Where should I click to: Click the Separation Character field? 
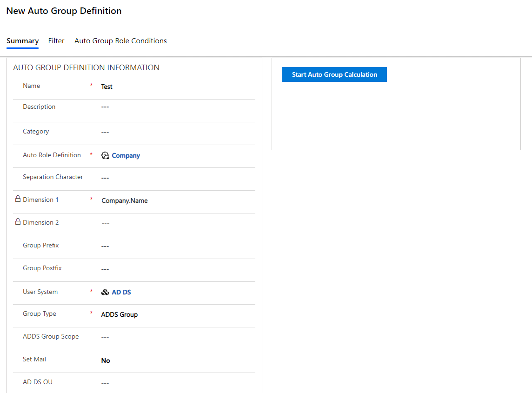177,178
